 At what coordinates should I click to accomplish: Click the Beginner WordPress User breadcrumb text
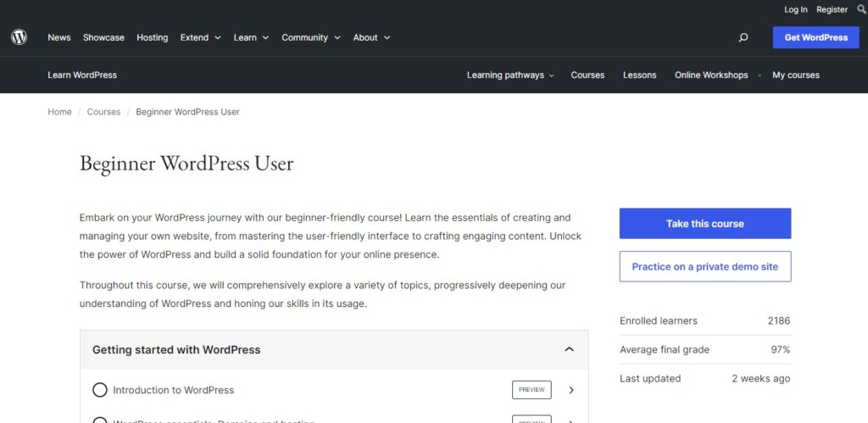[187, 112]
